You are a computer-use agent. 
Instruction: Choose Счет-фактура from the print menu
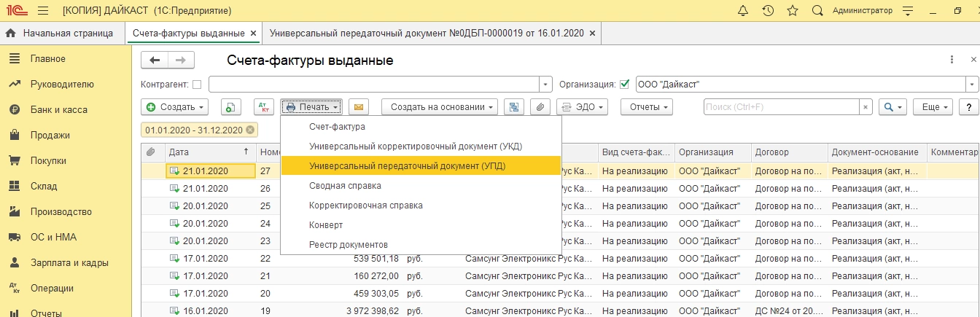click(x=337, y=127)
